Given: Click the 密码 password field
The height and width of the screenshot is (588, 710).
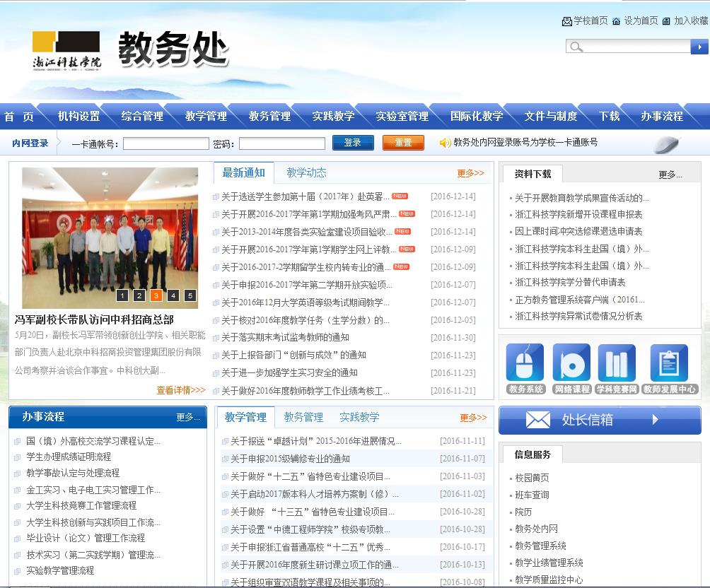Looking at the screenshot, I should [281, 143].
